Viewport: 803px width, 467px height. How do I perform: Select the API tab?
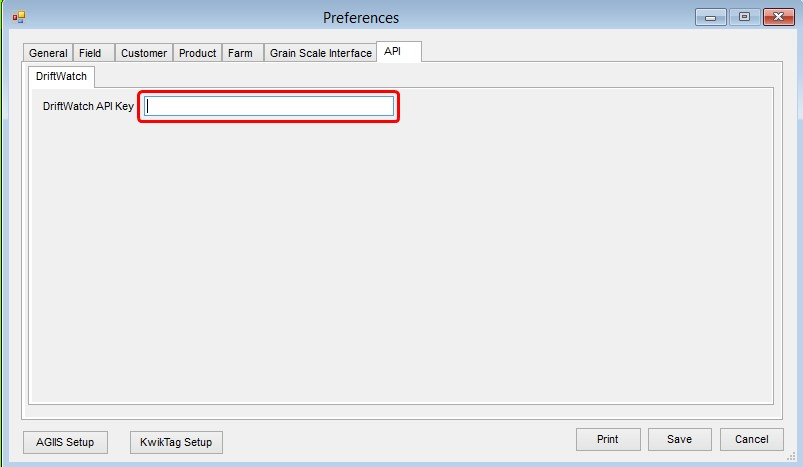tap(399, 52)
